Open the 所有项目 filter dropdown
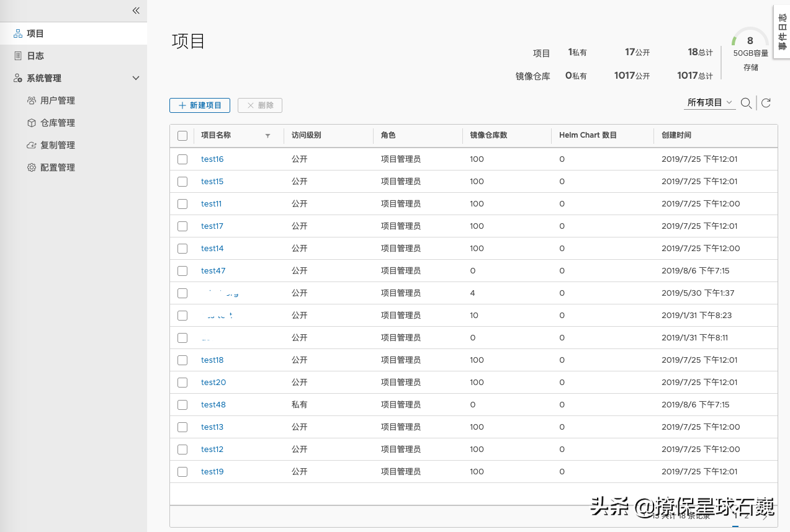The height and width of the screenshot is (532, 790). click(709, 103)
